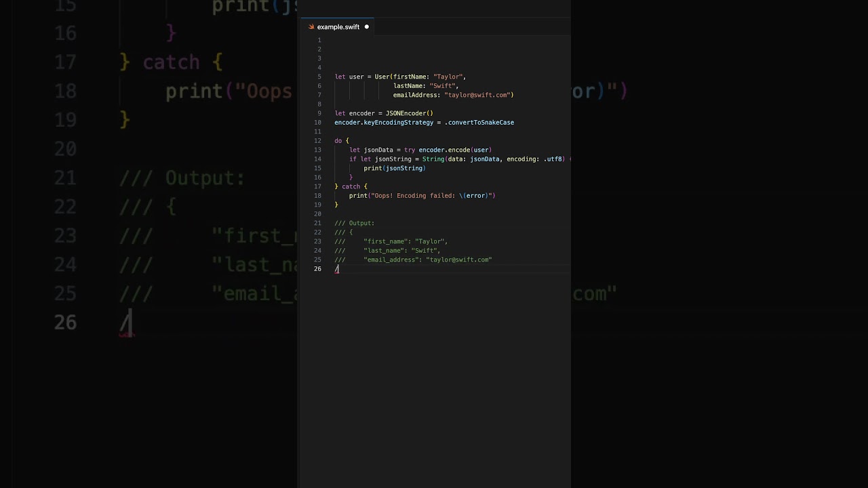Click the unsaved-changes dot on the example.swift tab
The height and width of the screenshot is (488, 868).
pos(367,27)
